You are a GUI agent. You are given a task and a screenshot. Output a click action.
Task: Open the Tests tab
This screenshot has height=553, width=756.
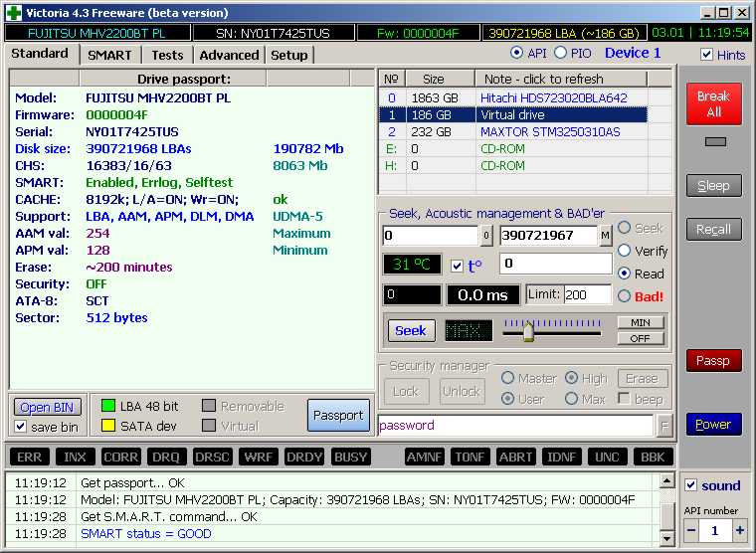point(167,55)
